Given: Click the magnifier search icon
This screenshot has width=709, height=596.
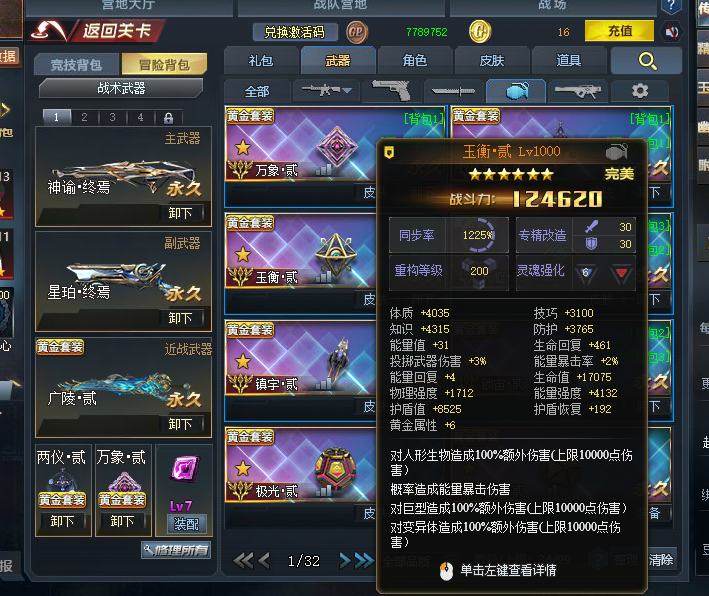Looking at the screenshot, I should point(647,61).
